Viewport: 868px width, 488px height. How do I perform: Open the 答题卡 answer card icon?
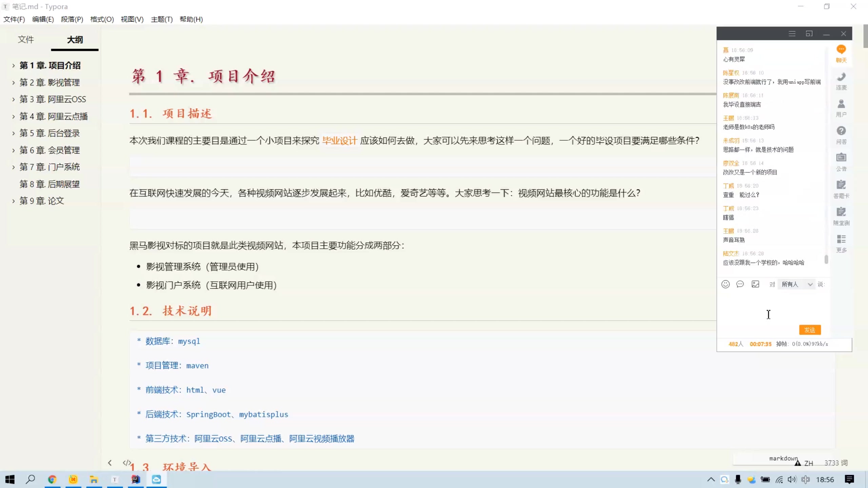pyautogui.click(x=841, y=189)
